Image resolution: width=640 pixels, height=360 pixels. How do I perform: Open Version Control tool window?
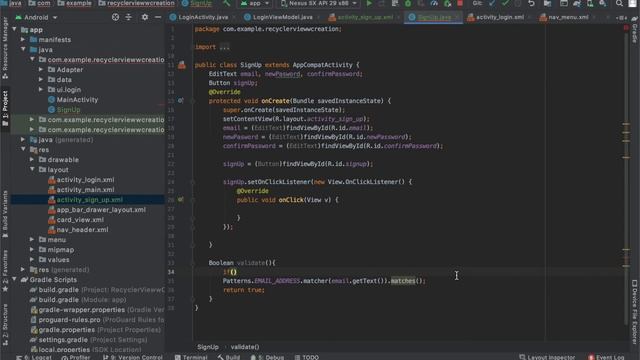(133, 357)
